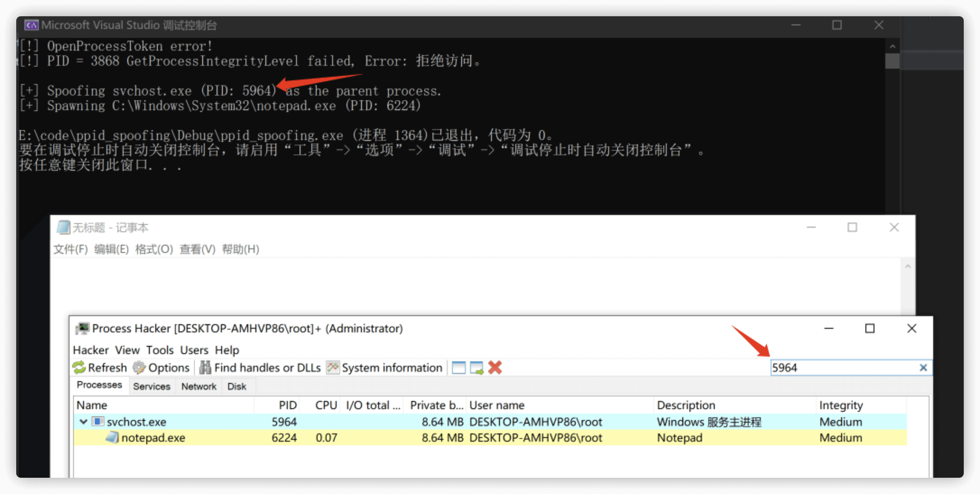Click the Refresh toolbar icon

click(79, 368)
